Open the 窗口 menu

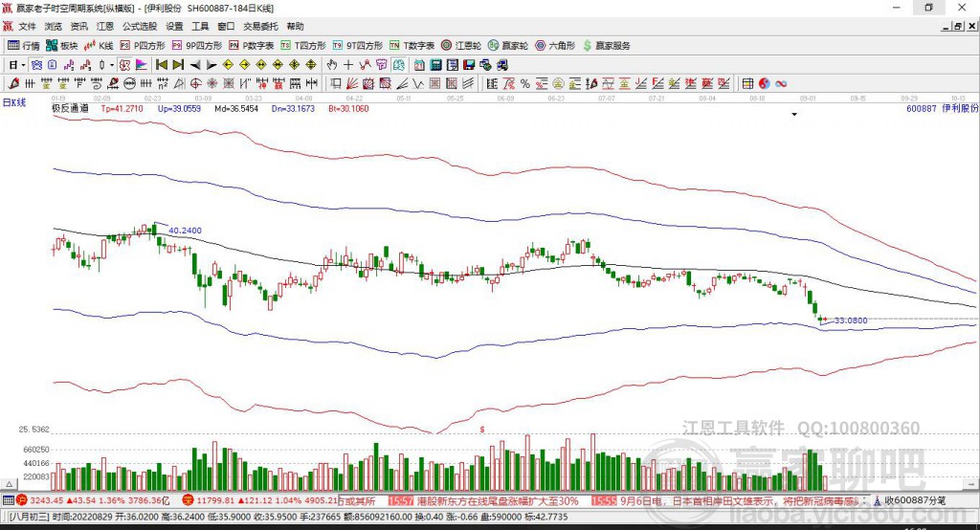coord(226,26)
